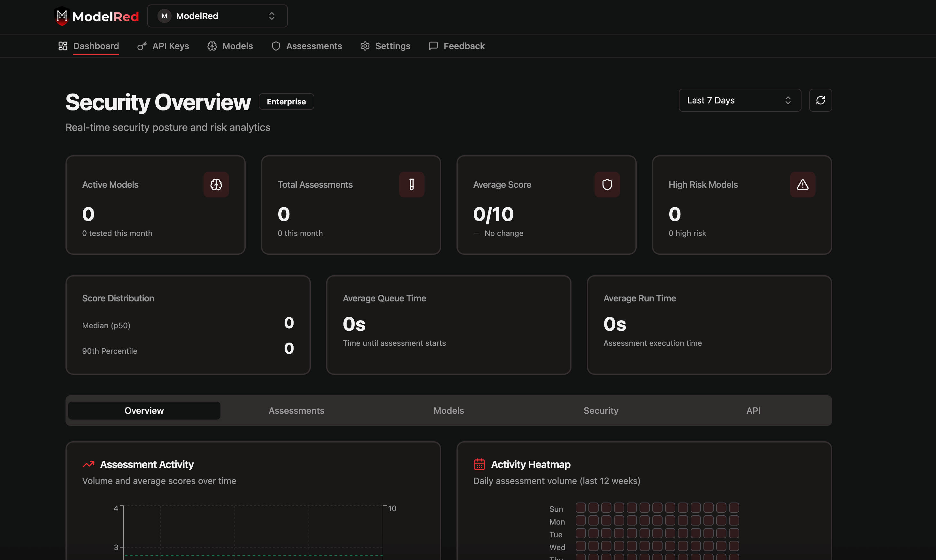Click the warning triangle in High Risk Models
Viewport: 936px width, 560px height.
(802, 185)
